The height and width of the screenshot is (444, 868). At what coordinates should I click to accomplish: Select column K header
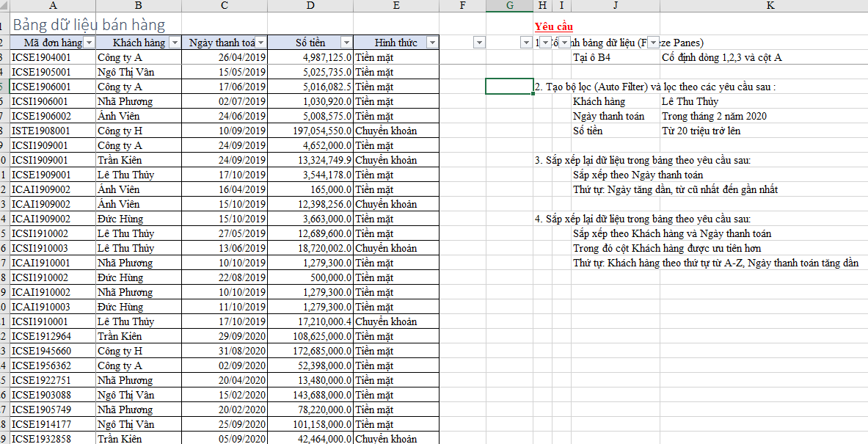(764, 6)
